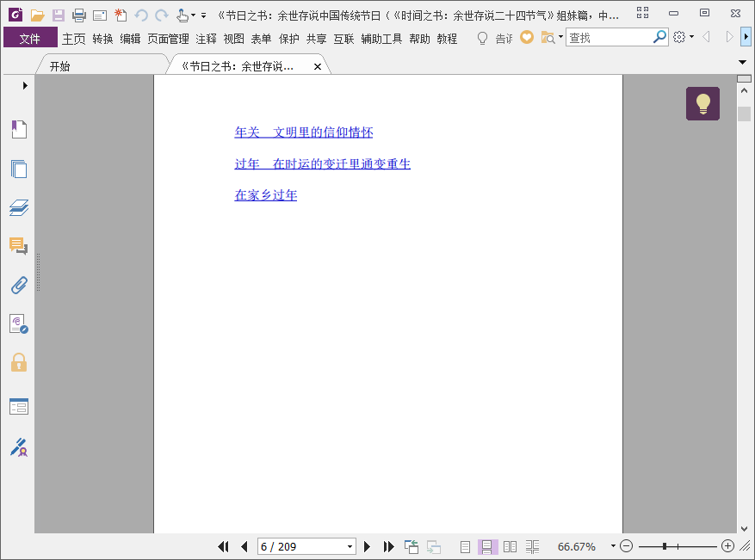Click the zoom slider handle
Image resolution: width=755 pixels, height=560 pixels.
click(x=665, y=546)
